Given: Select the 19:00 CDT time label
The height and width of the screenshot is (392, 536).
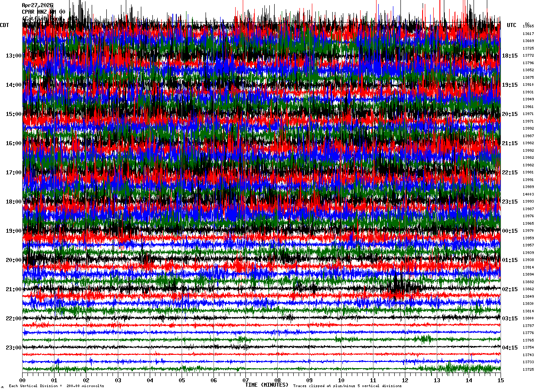Looking at the screenshot, I should [13, 231].
